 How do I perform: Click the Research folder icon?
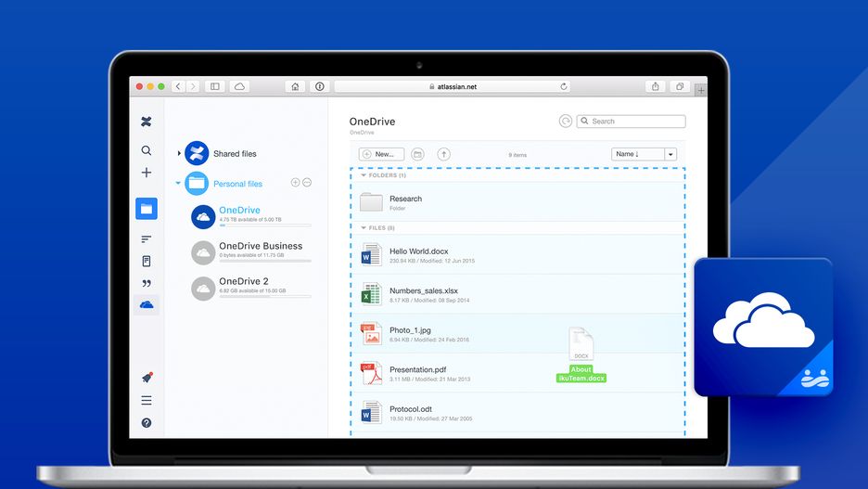(371, 202)
